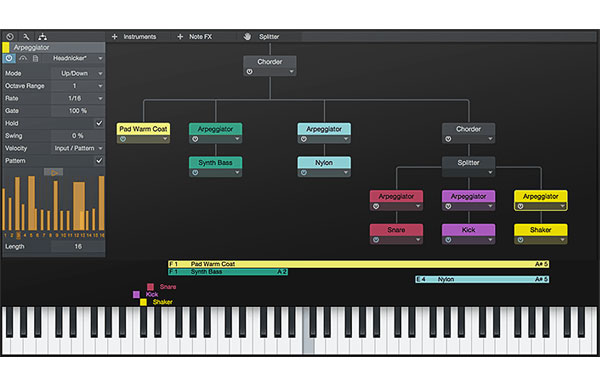Click the wrench settings icon

point(26,37)
